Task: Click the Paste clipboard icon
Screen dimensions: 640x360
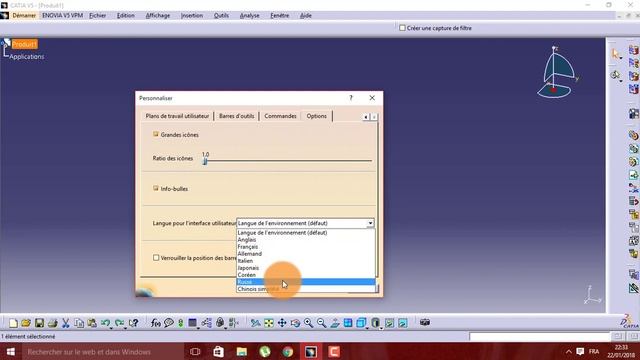Action: [x=92, y=323]
